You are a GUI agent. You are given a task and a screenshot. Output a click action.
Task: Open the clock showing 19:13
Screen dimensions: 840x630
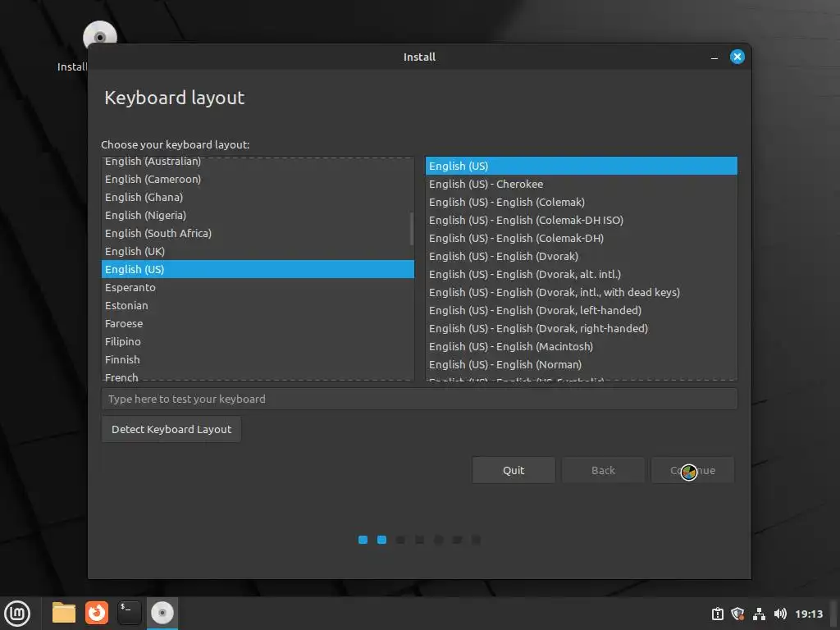coord(808,614)
